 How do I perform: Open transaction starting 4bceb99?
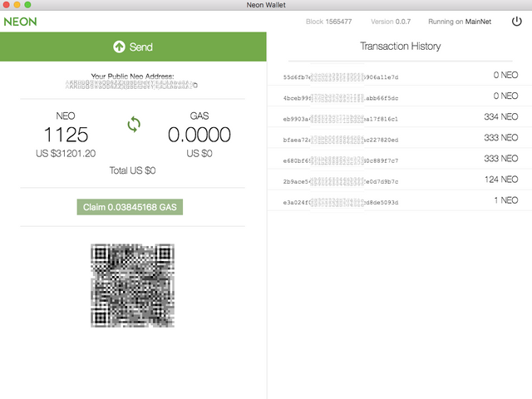click(x=341, y=98)
